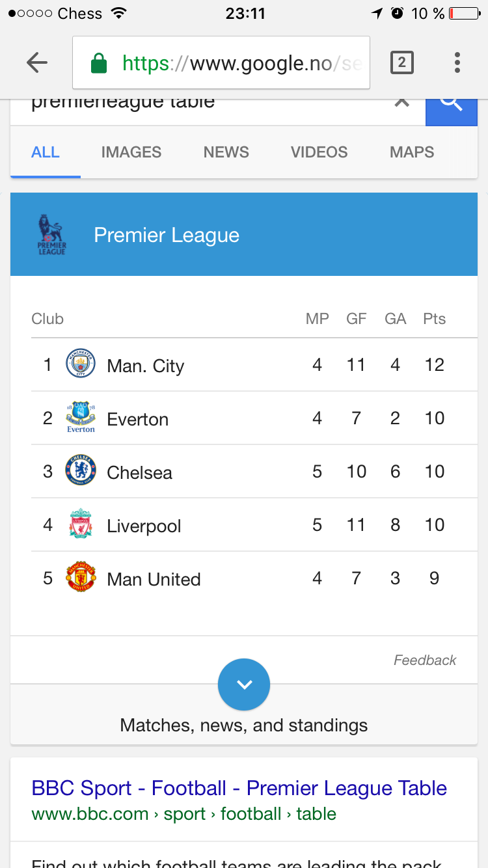Tap the Chelsea club crest
Image resolution: width=488 pixels, height=868 pixels.
point(81,470)
